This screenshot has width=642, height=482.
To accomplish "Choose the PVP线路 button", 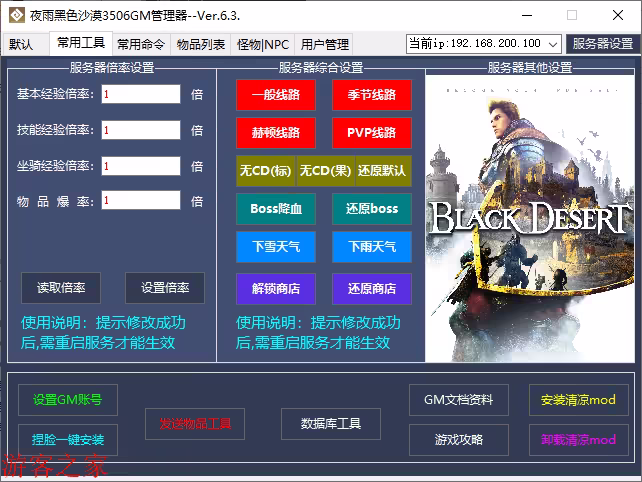I will [x=371, y=133].
